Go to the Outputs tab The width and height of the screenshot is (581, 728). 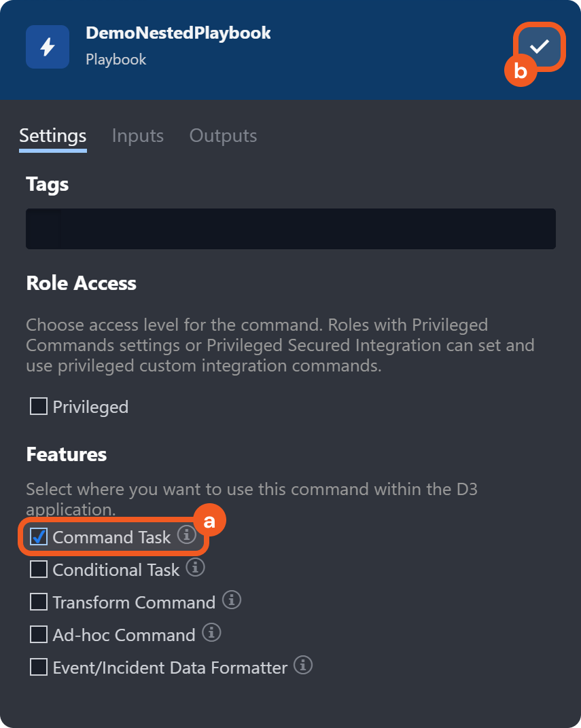(x=223, y=136)
